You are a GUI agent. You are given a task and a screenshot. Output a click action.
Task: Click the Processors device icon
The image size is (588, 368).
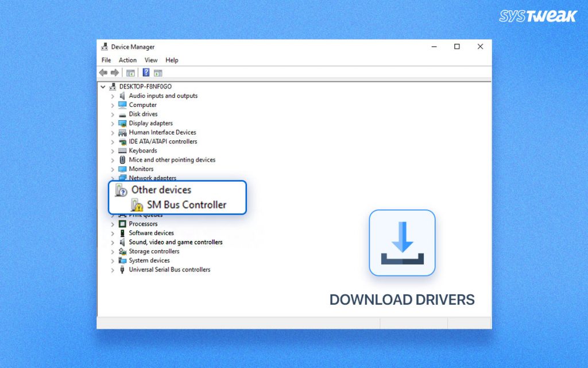click(x=123, y=224)
